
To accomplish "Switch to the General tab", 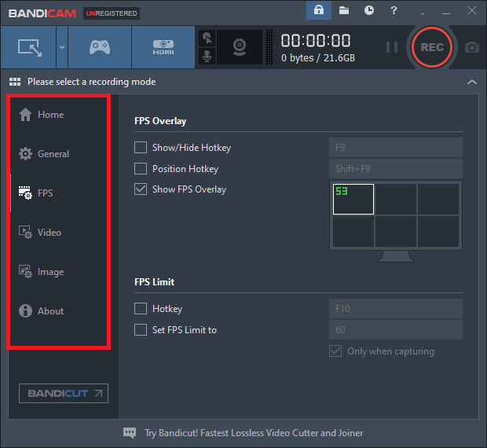I will (x=53, y=154).
